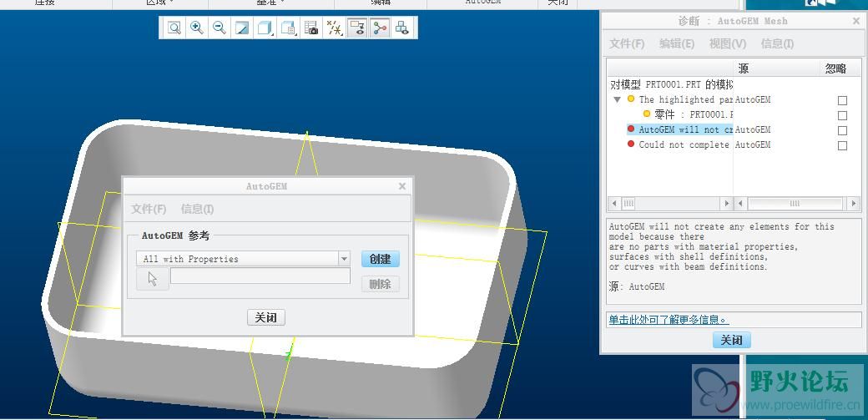Open 文件(F) menu in diagnostics window

pyautogui.click(x=627, y=43)
